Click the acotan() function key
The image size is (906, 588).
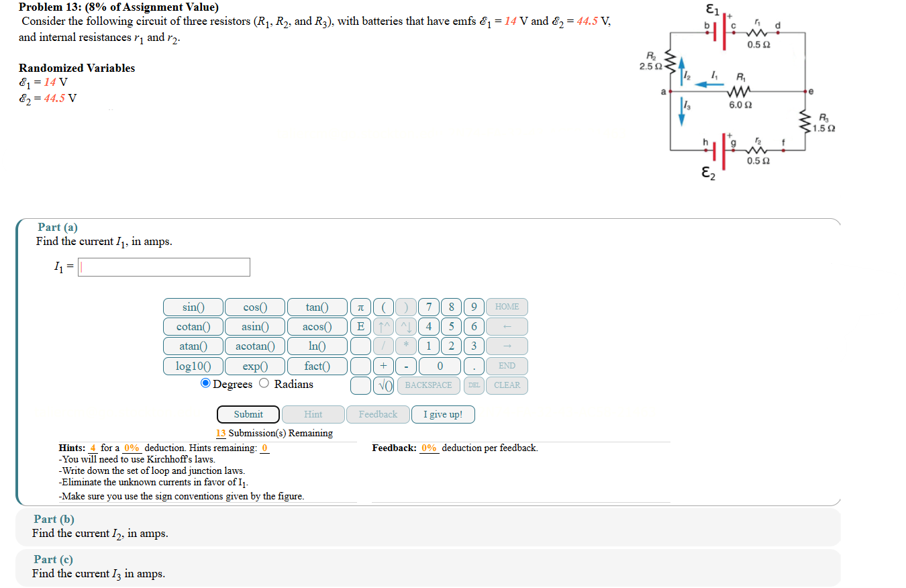pyautogui.click(x=255, y=346)
